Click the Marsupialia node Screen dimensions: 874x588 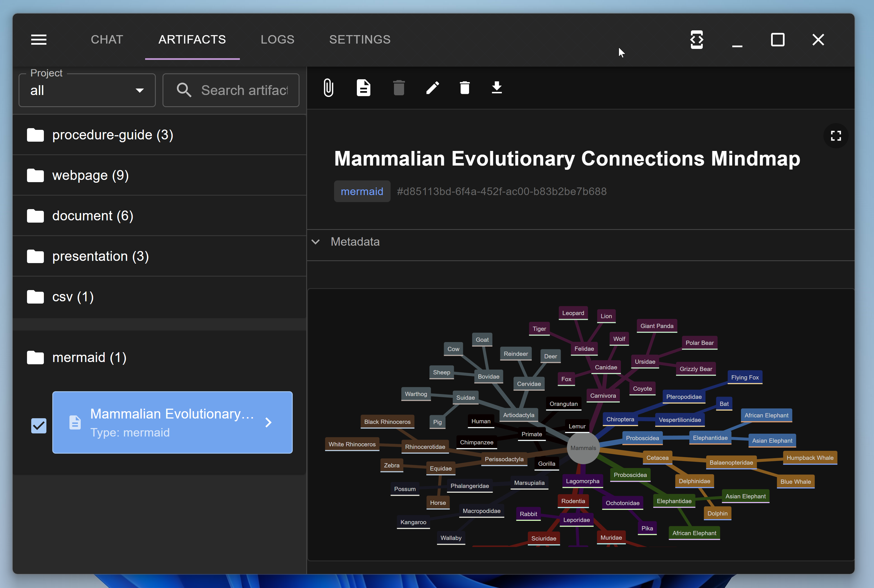(x=529, y=483)
